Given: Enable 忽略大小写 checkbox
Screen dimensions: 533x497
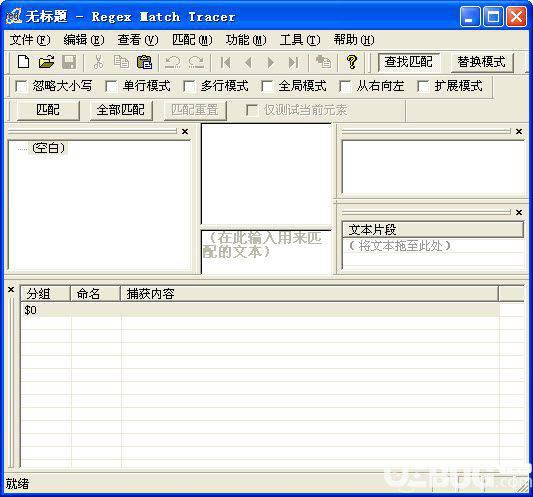Looking at the screenshot, I should tap(21, 86).
